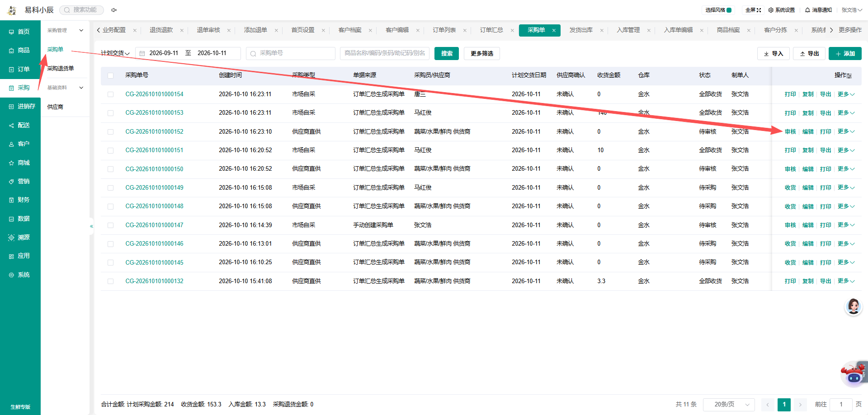
Task: Open 系统设置 gear icon
Action: click(771, 10)
